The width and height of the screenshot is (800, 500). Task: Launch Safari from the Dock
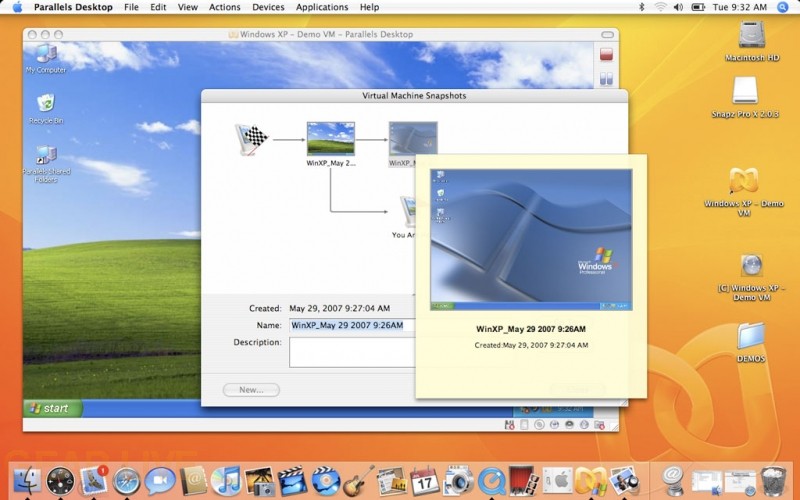(x=127, y=481)
